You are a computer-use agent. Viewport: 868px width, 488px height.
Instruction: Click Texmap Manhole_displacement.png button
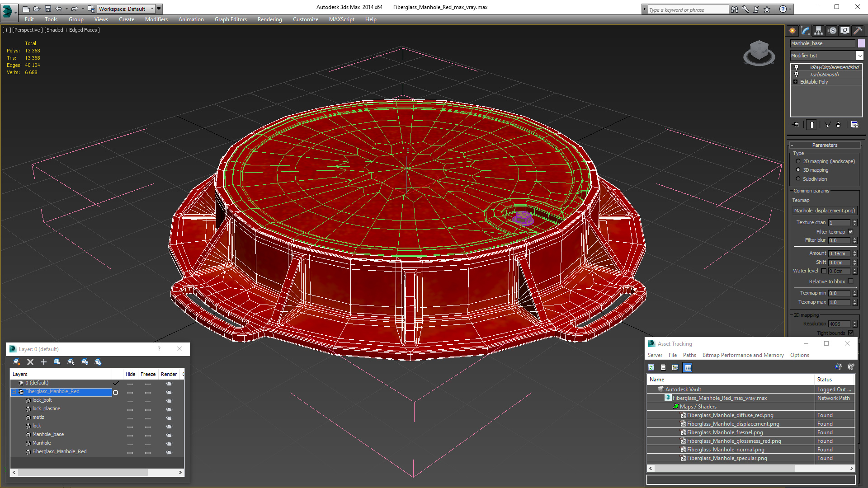[x=825, y=211]
